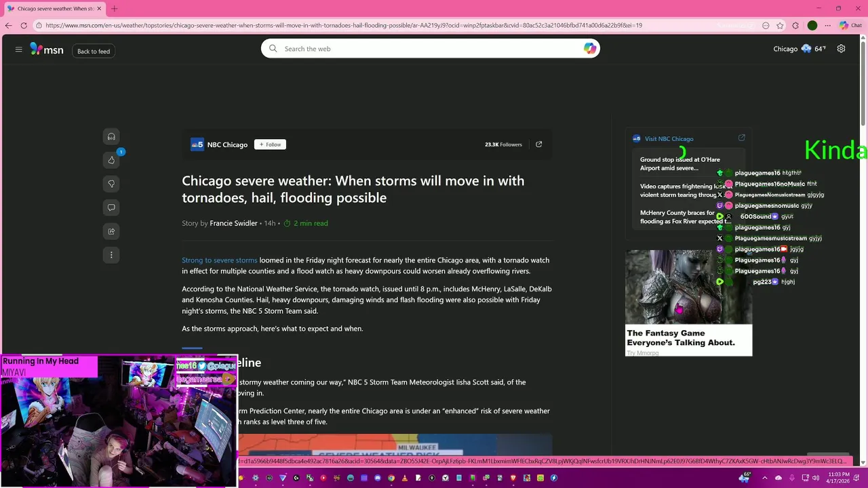Open MSN page settings gear

841,49
